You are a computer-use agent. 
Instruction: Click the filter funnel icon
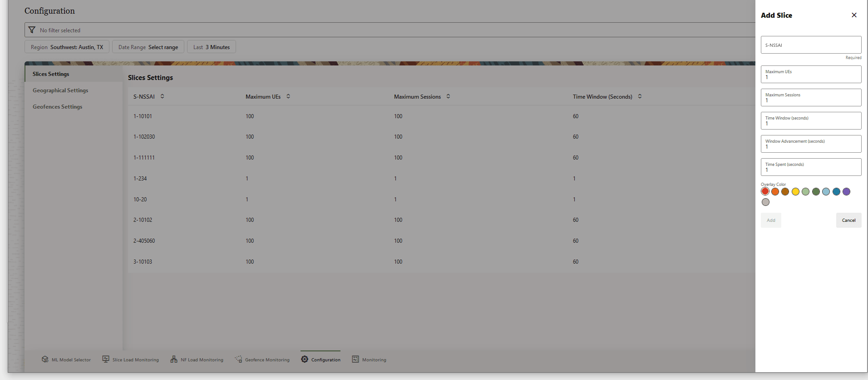[x=32, y=30]
